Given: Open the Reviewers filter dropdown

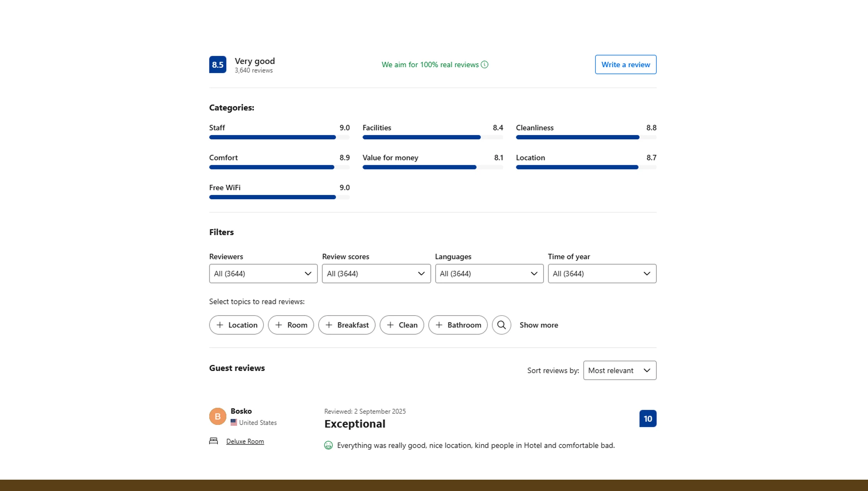Looking at the screenshot, I should point(263,273).
